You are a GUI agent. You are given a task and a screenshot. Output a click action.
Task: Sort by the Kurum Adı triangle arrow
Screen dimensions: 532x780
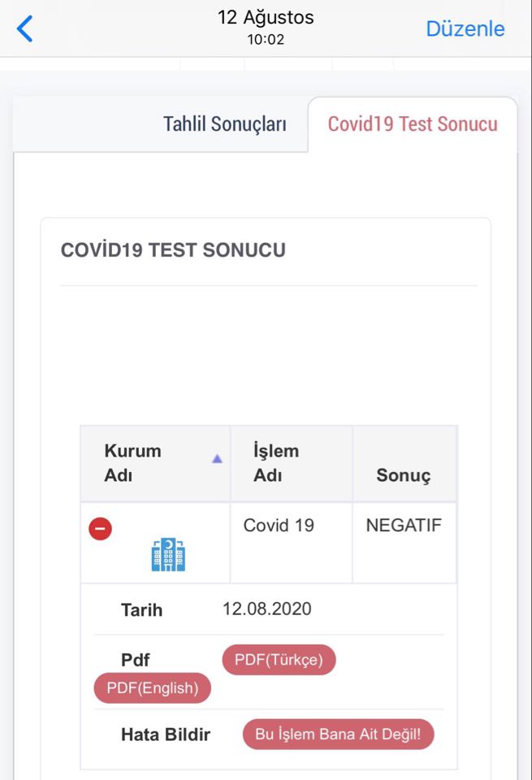click(x=217, y=458)
